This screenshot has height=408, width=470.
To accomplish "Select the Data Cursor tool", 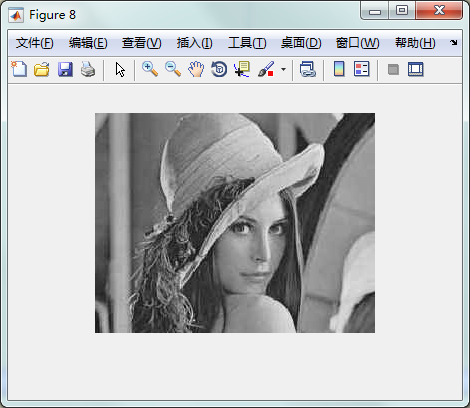I will 242,69.
